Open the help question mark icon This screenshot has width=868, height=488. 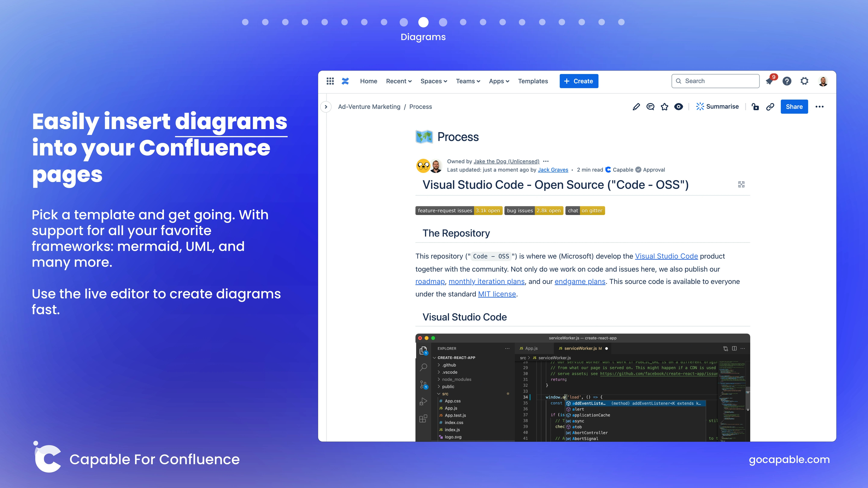point(787,81)
